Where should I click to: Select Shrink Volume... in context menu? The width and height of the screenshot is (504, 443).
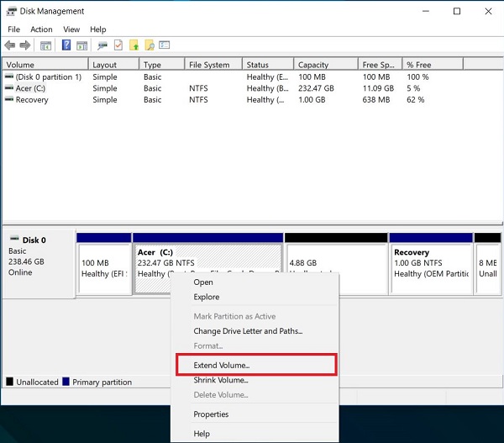tap(221, 380)
